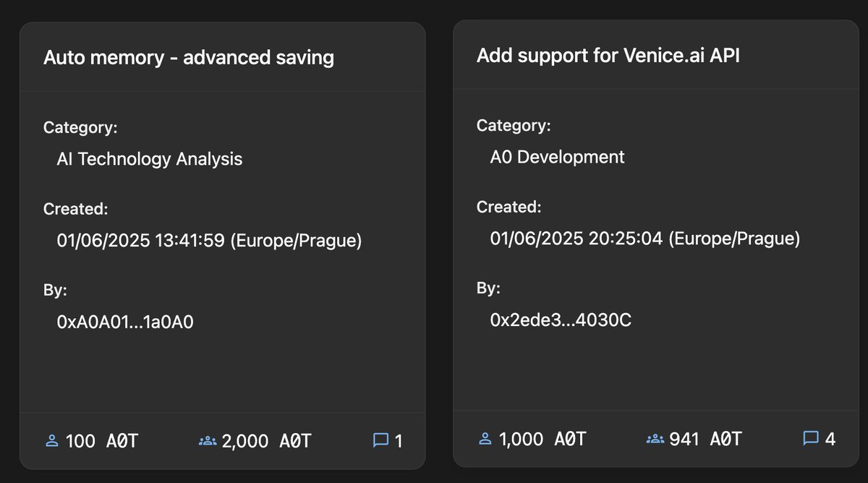Click the 941 A0T amount
The height and width of the screenshot is (483, 868).
tap(706, 438)
